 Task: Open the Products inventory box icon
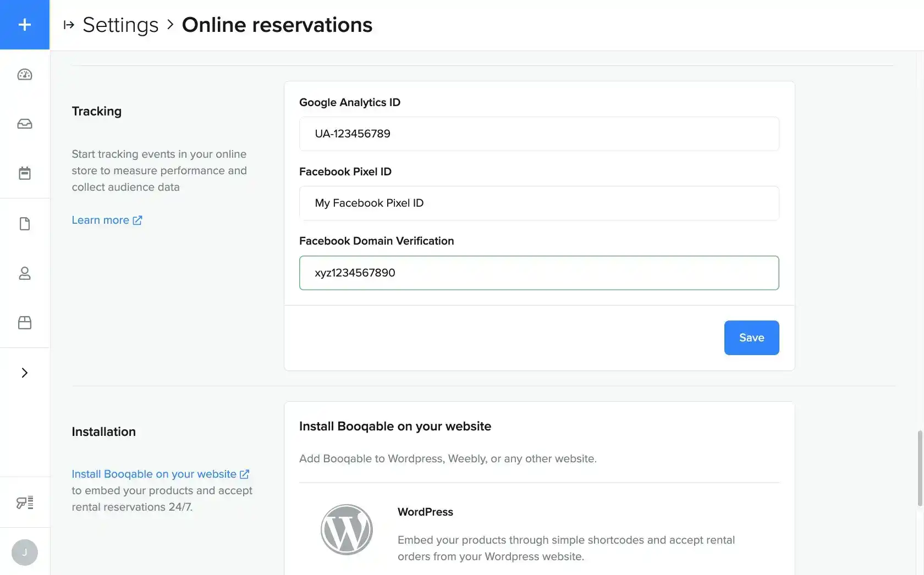pos(24,323)
